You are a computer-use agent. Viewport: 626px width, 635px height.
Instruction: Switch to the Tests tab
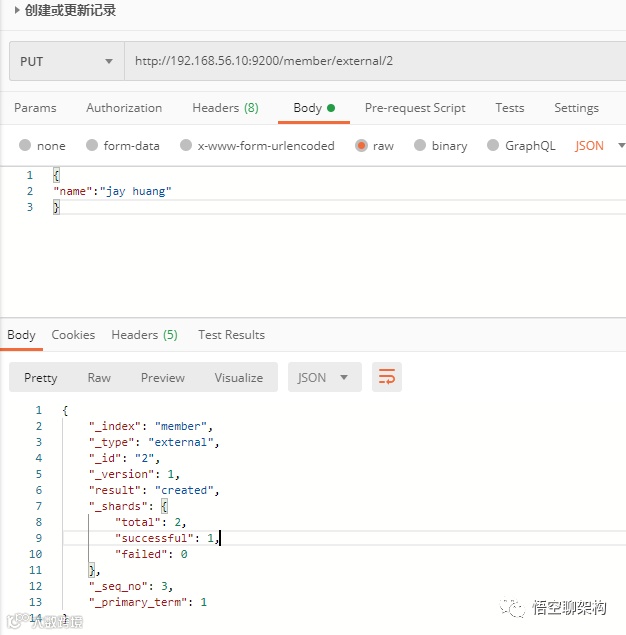(510, 108)
